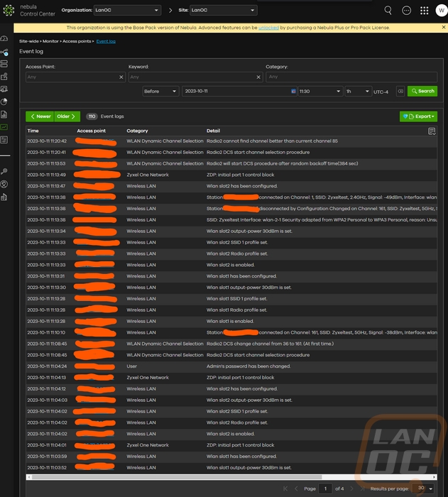
Task: Click the Newer button
Action: click(x=40, y=116)
